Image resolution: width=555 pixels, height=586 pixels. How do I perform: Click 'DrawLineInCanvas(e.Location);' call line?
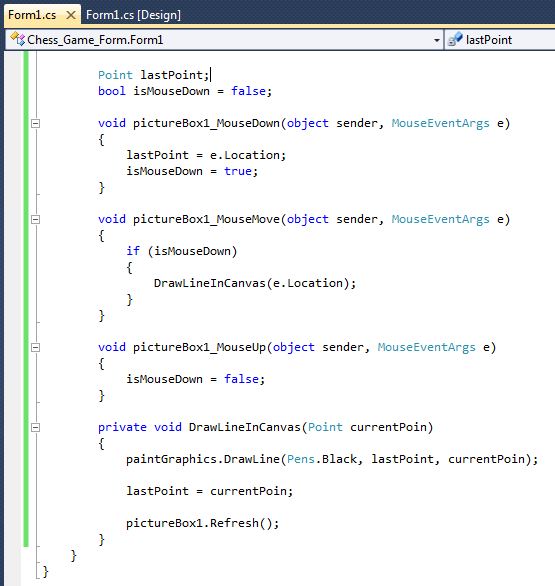(x=255, y=283)
